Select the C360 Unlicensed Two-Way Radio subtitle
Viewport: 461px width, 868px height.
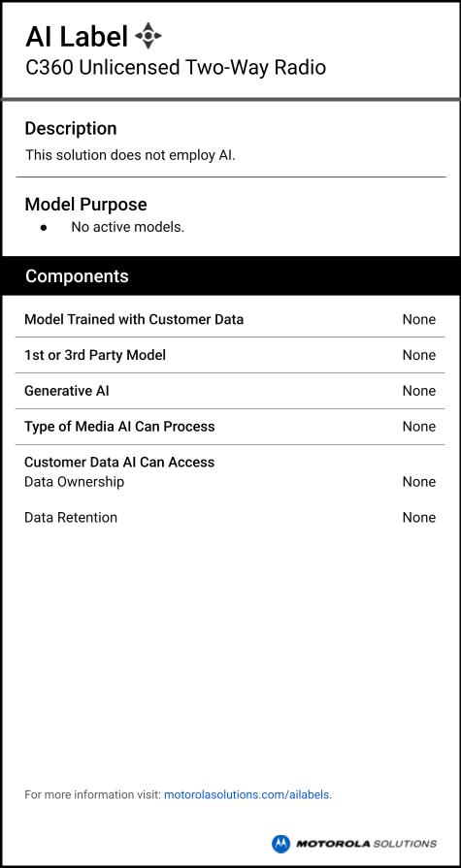(x=176, y=68)
